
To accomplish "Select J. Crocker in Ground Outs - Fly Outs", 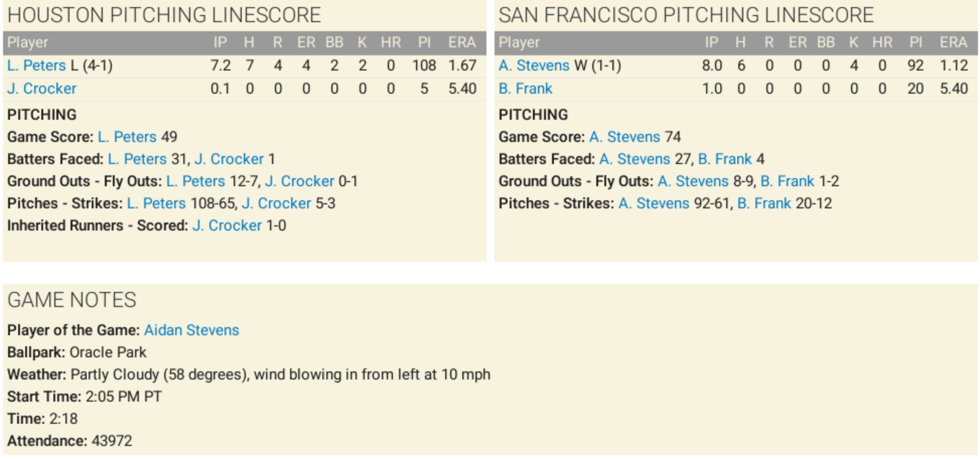I will [x=300, y=181].
